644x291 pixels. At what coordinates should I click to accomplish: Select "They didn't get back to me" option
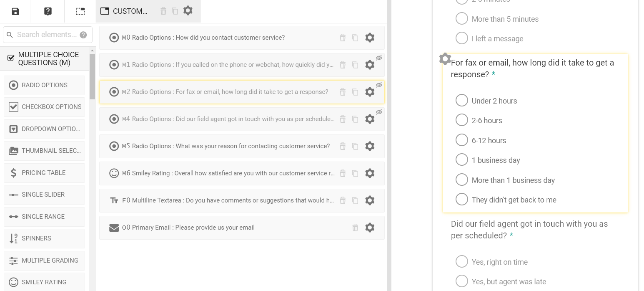click(461, 200)
